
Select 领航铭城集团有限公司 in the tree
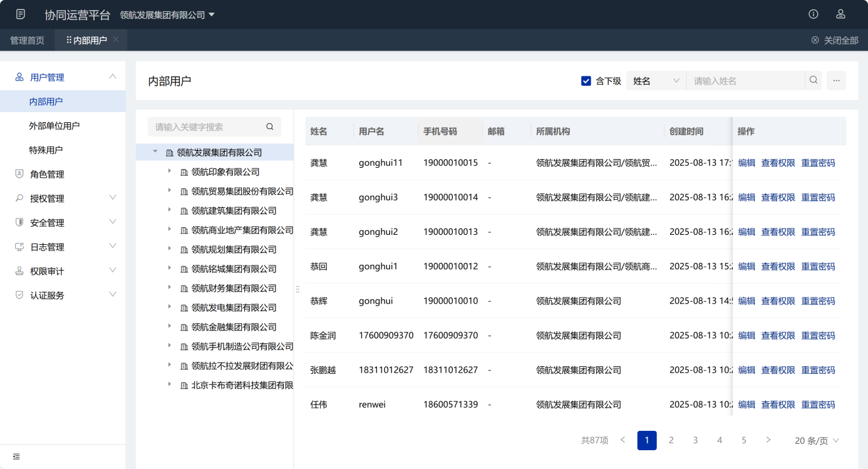(234, 269)
